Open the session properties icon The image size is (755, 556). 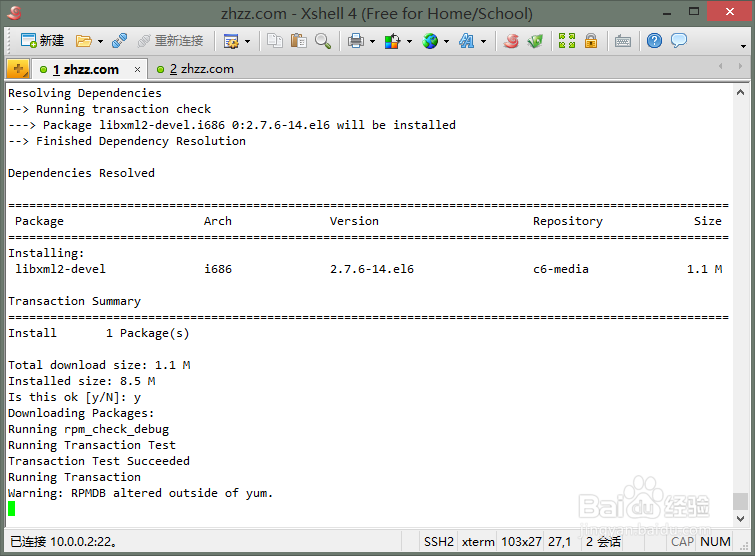232,41
